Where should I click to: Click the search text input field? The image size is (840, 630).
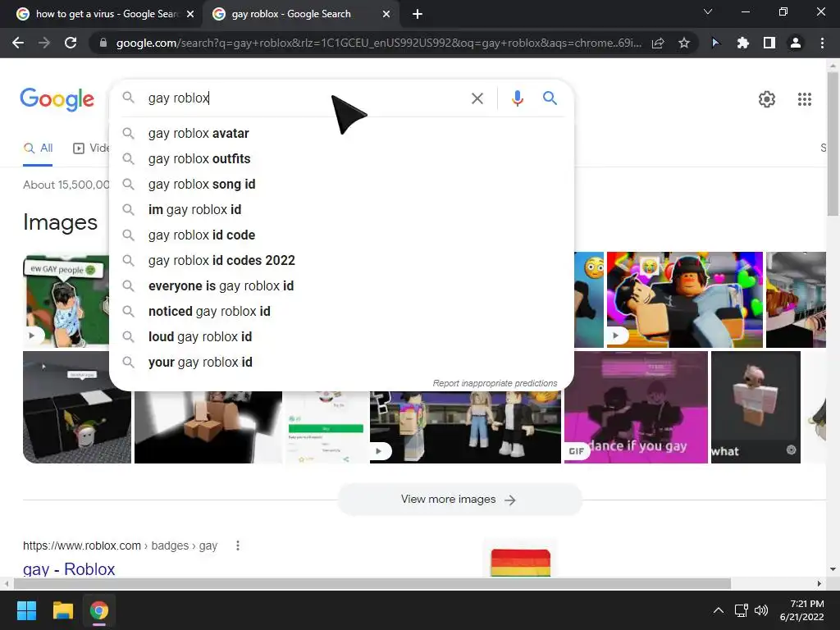pyautogui.click(x=305, y=98)
